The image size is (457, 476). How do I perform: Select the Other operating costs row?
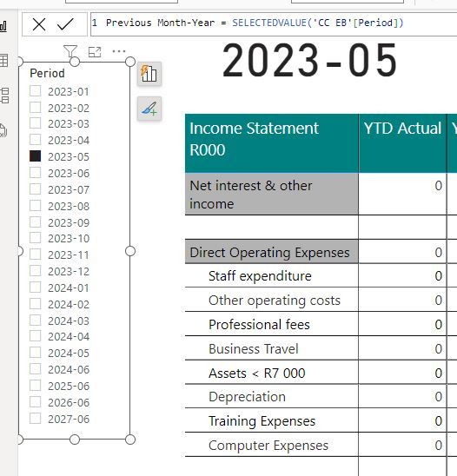[271, 300]
